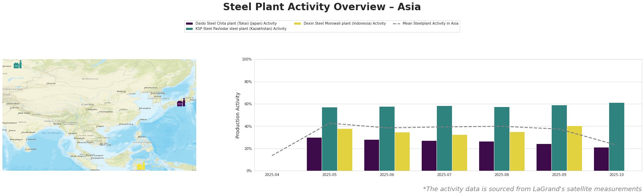Click the Steel Plant Activity Overview title
644x195 pixels.
coord(322,7)
